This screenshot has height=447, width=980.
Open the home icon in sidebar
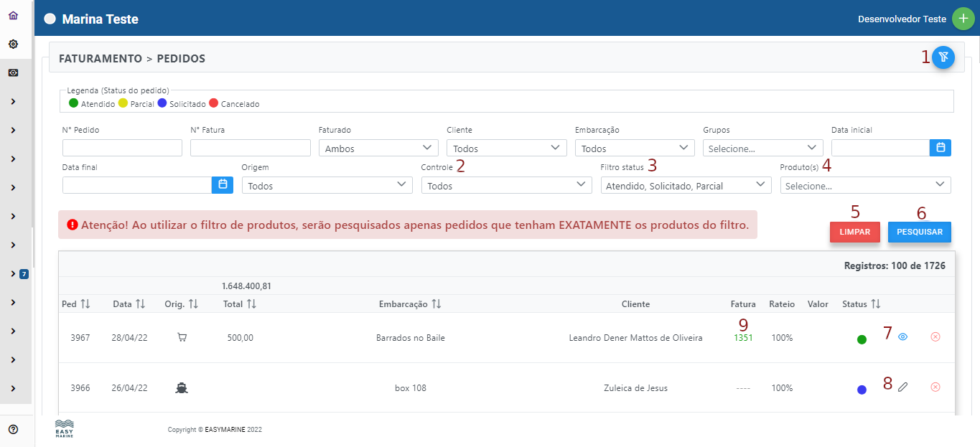click(13, 15)
